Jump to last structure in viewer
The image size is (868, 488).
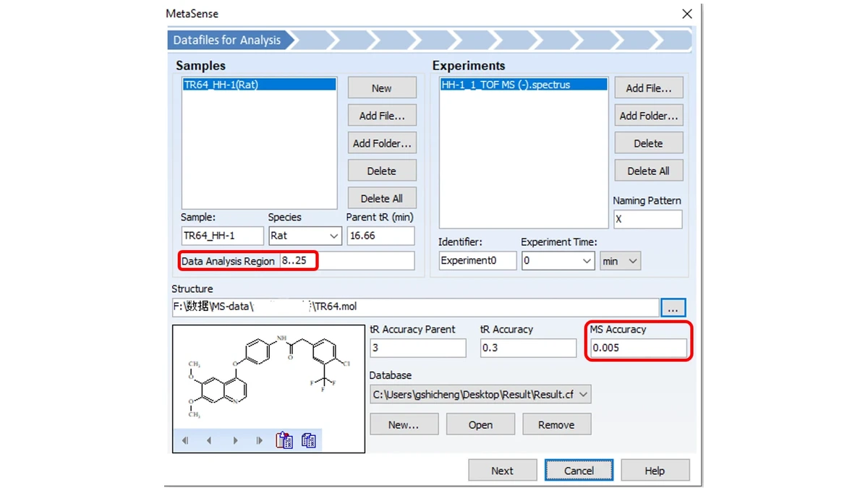pos(259,440)
